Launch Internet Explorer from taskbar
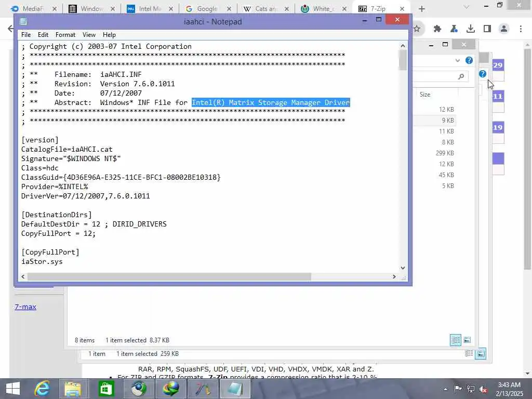 tap(42, 389)
